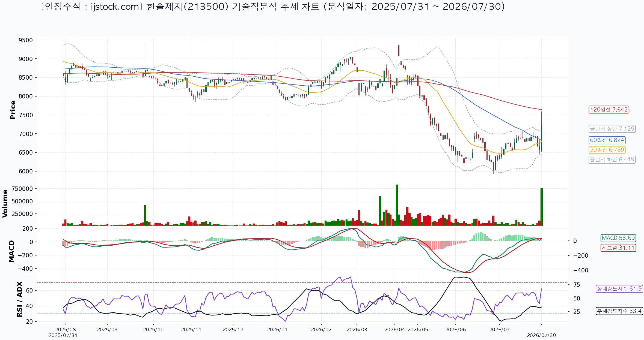Viewport: 644px width, 340px height.
Task: Click the 9000 price axis tick
Action: 25,59
